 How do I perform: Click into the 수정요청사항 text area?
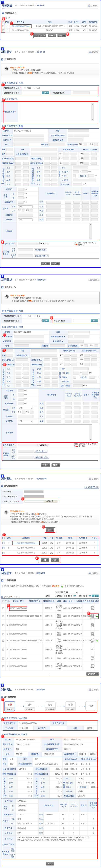click(x=55, y=112)
